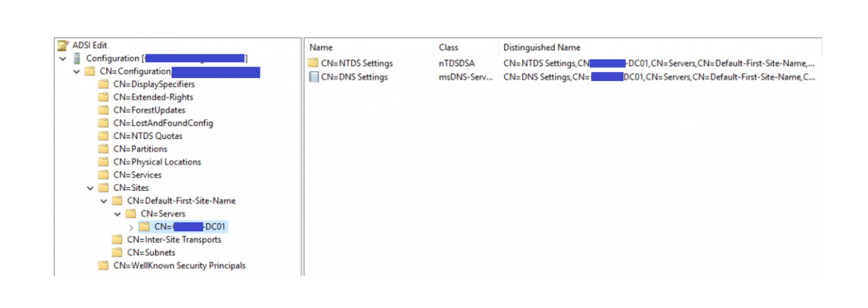
Task: Collapse the CN=Servers node
Action: click(117, 214)
